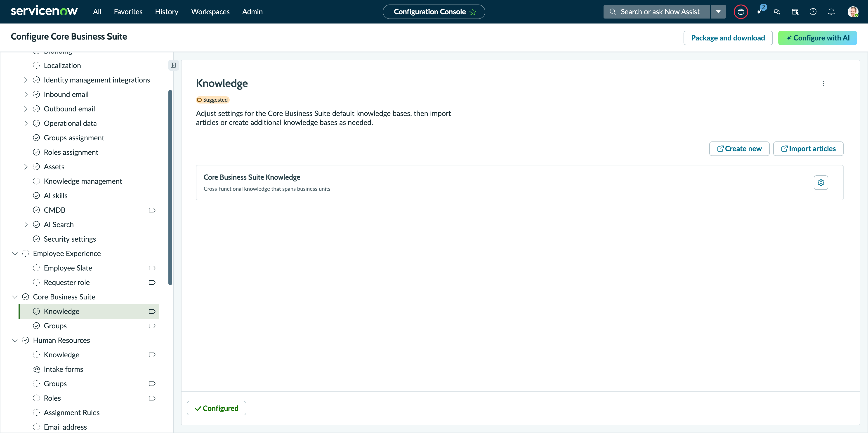Click the Requester role suggested tag icon

[x=152, y=282]
